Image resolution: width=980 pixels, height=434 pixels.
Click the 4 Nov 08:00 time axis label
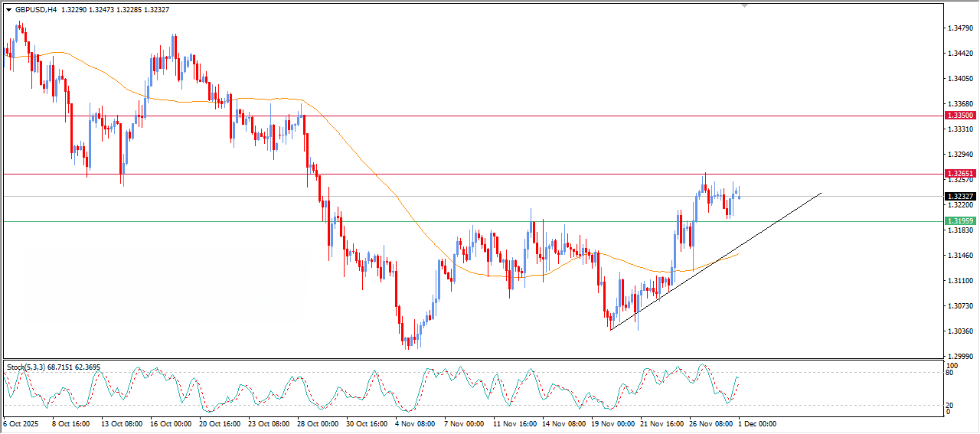tap(414, 423)
